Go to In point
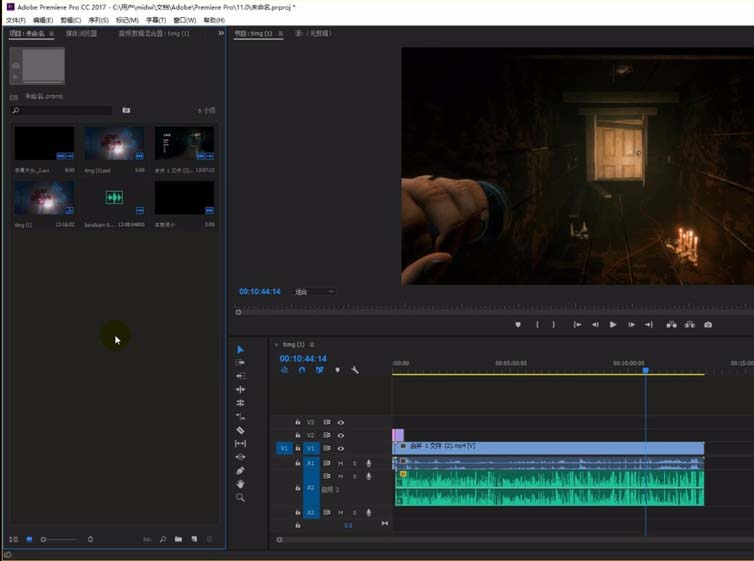Image resolution: width=754 pixels, height=561 pixels. (577, 325)
